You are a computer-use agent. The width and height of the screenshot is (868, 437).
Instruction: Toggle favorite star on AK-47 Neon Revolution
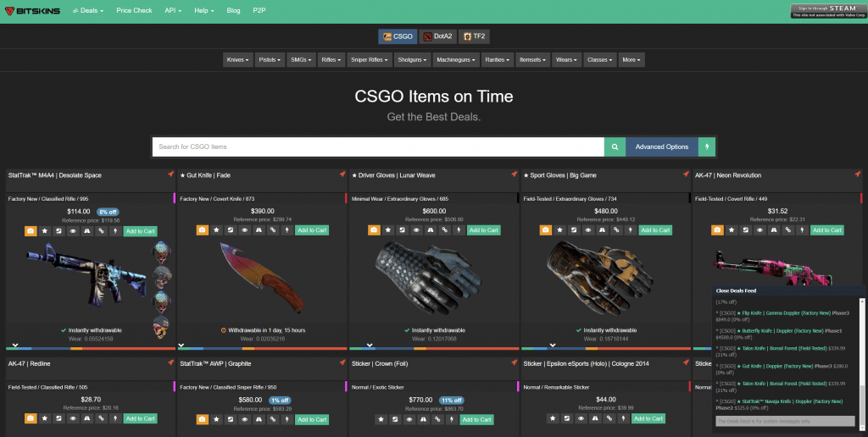[732, 230]
